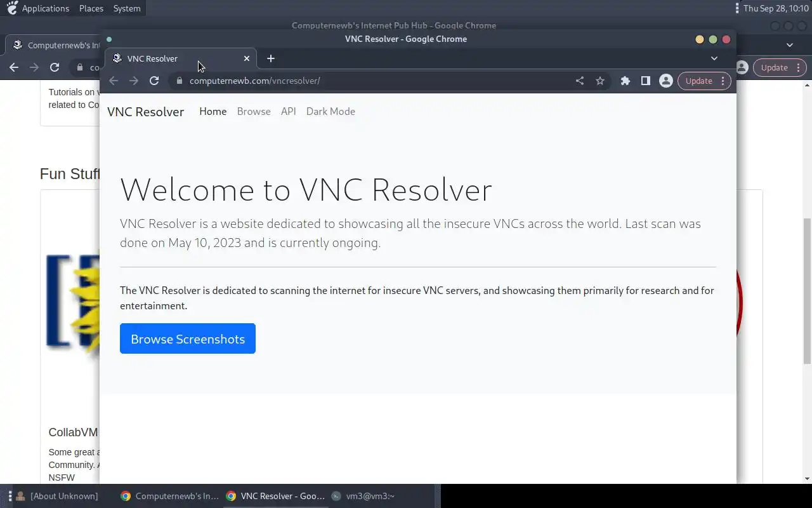
Task: Click the Browse Screenshots button
Action: [x=188, y=338]
